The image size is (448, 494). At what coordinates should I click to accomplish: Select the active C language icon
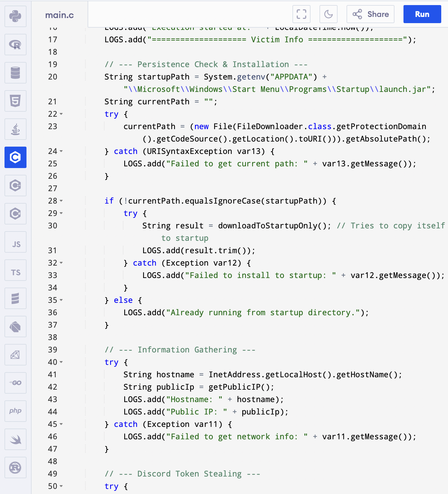pyautogui.click(x=15, y=157)
